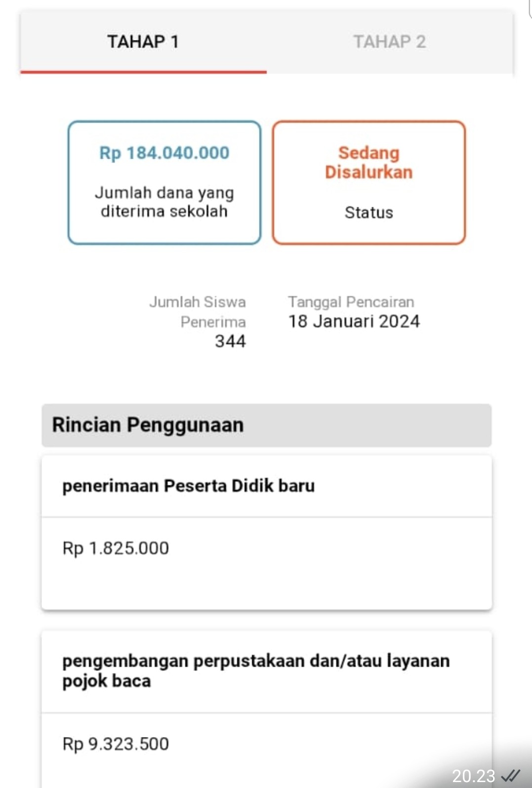
Task: Select the Jumlah Siswa Penerima label
Action: [198, 311]
